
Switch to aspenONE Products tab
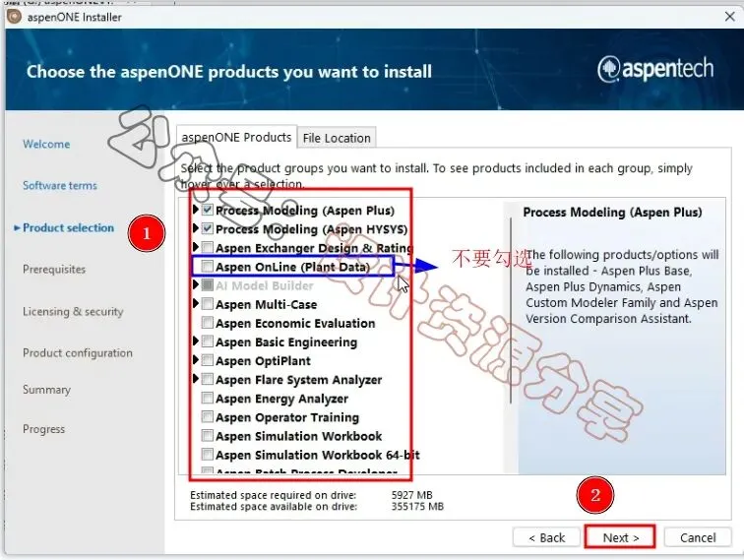tap(236, 137)
